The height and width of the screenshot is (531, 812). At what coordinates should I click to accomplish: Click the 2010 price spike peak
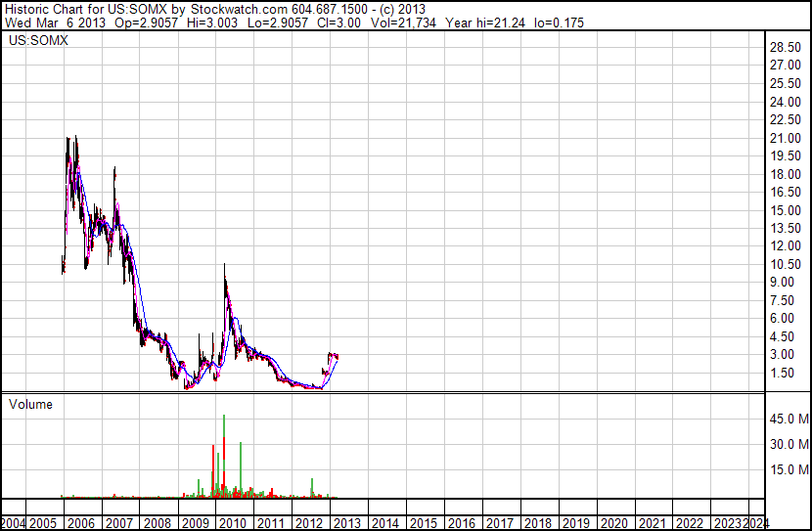click(224, 264)
